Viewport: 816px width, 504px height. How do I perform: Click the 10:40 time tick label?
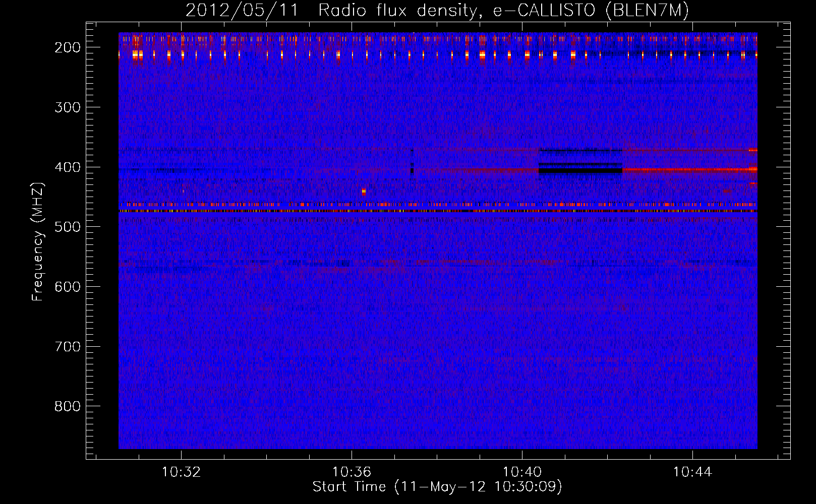pos(522,472)
